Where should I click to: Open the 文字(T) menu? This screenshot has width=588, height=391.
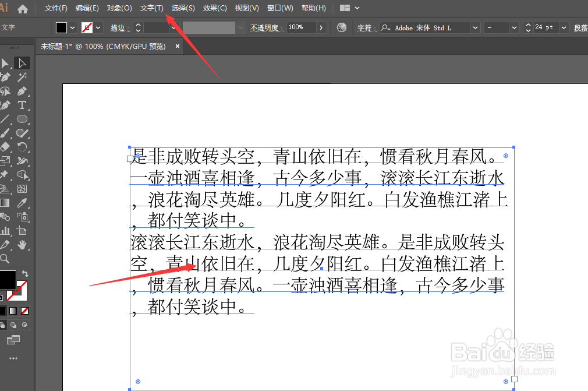pyautogui.click(x=151, y=8)
